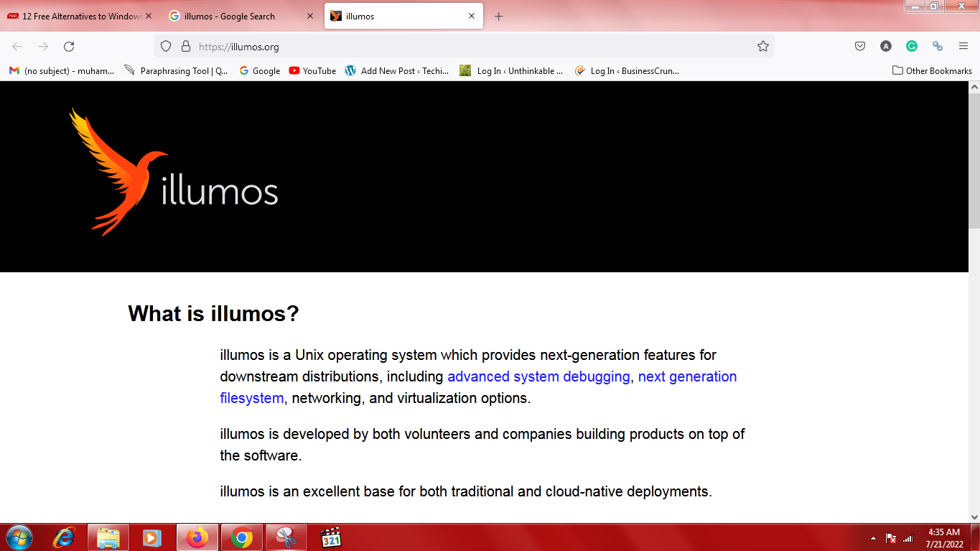Open the Grammarly extension icon
Viewport: 980px width, 551px height.
tap(912, 47)
